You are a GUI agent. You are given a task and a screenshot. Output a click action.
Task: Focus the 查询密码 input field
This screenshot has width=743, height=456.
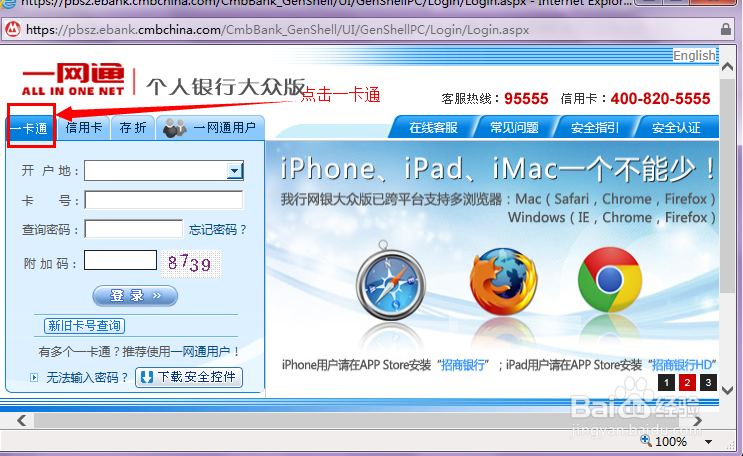134,229
